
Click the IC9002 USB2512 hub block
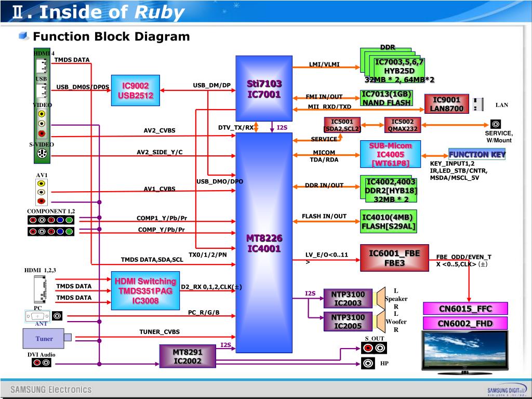coord(136,90)
